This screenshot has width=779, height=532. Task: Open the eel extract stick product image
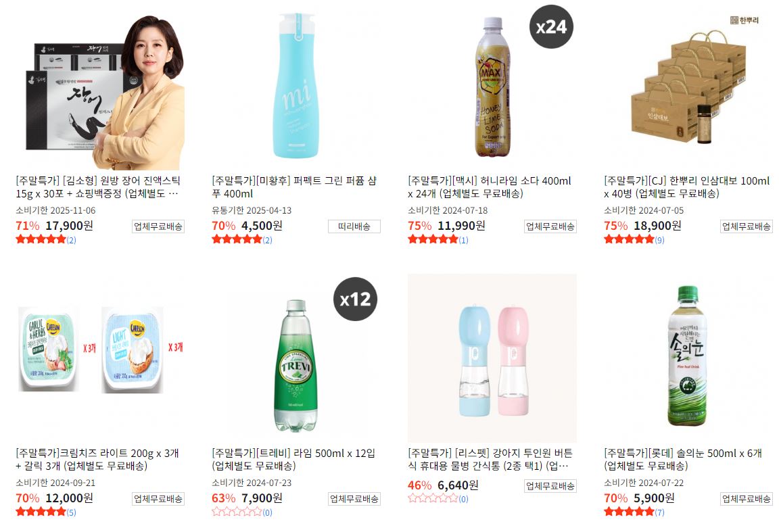pyautogui.click(x=100, y=85)
